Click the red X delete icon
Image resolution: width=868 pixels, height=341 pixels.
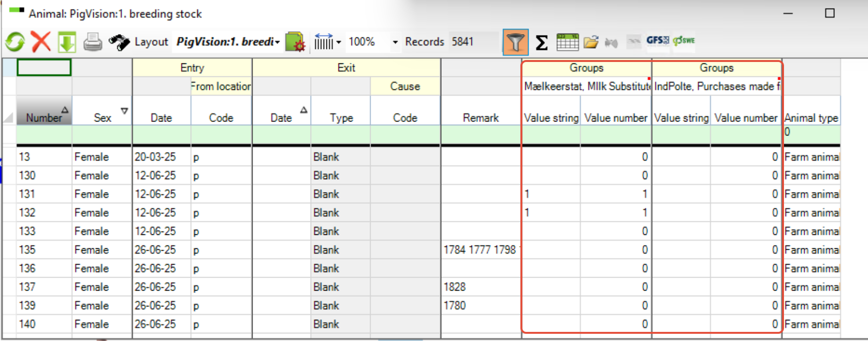(x=41, y=41)
